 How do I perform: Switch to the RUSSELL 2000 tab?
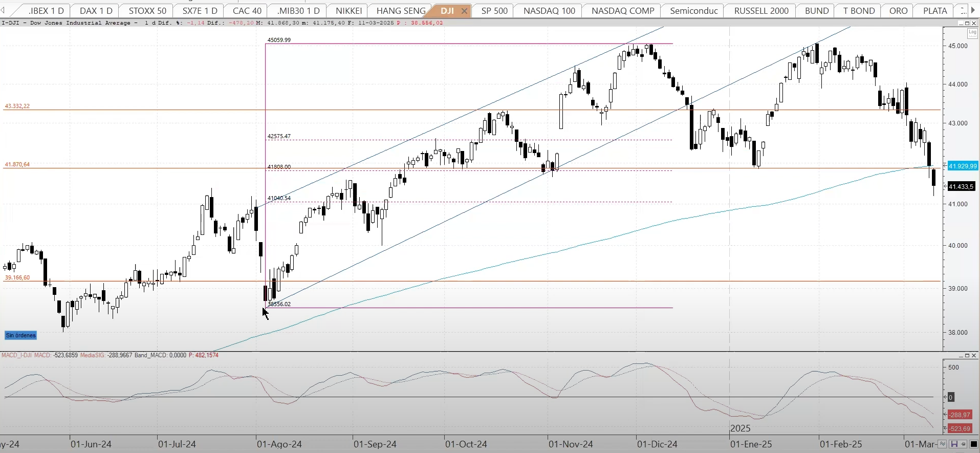coord(761,11)
